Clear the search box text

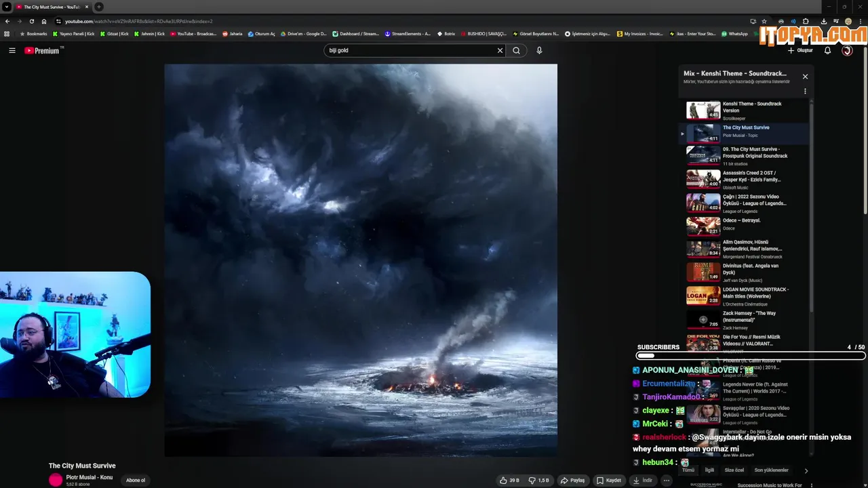tap(500, 50)
